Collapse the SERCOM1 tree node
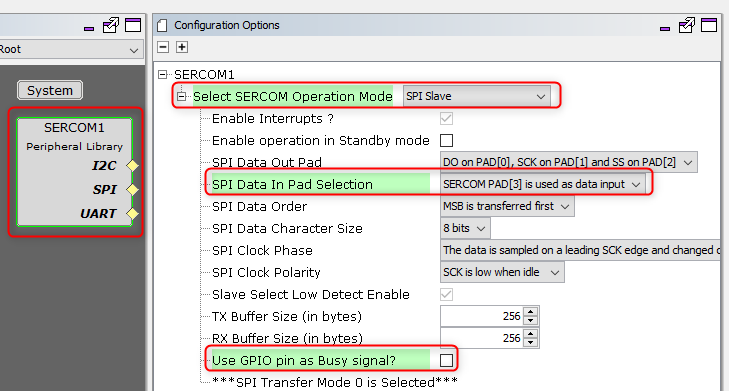The width and height of the screenshot is (729, 391). pos(162,74)
